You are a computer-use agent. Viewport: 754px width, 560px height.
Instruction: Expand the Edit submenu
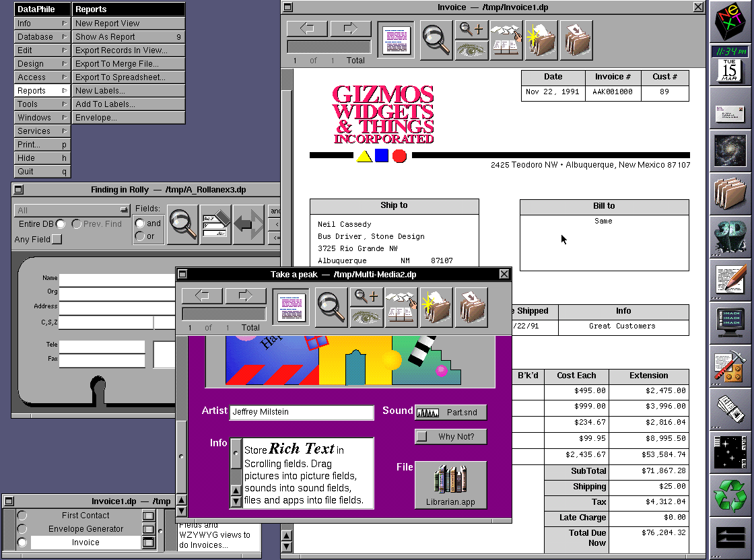[x=42, y=50]
